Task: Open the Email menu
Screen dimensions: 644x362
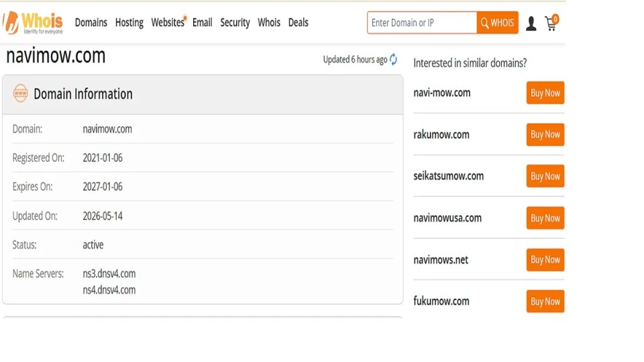Action: point(203,23)
